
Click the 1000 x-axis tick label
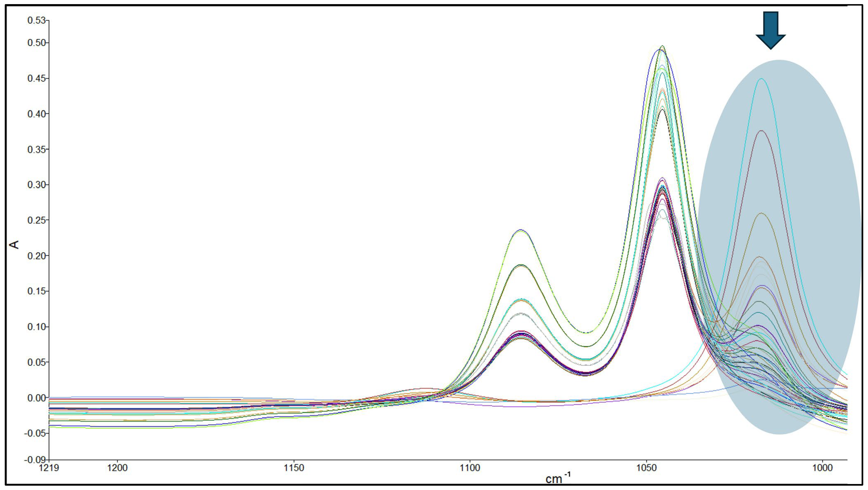[x=823, y=468]
